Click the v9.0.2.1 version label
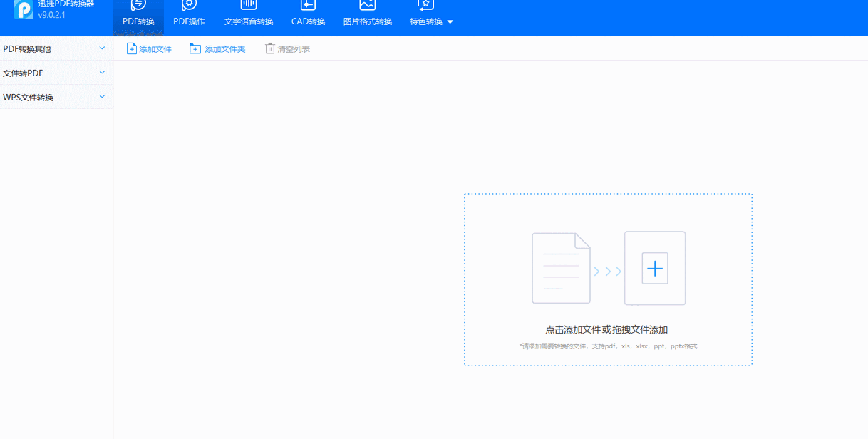 [52, 15]
